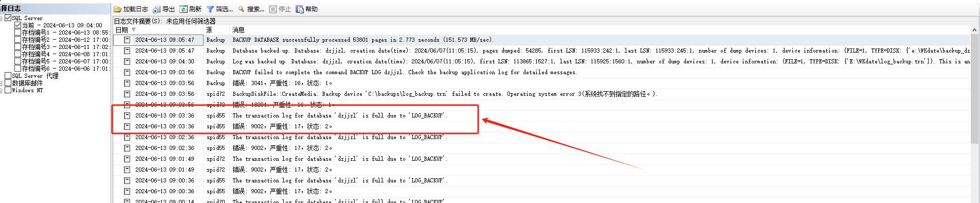Click the message 'BACKUP failed to complete the command'
This screenshot has height=203, width=980.
tap(405, 72)
